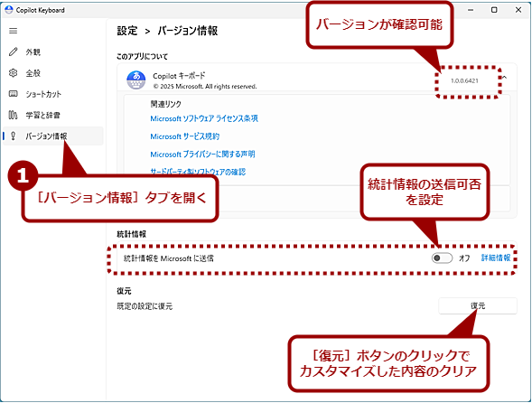Viewport: 532px width, 403px height.
Task: Toggle 統計情報を Microsoft に送信 switch
Action: coord(442,258)
